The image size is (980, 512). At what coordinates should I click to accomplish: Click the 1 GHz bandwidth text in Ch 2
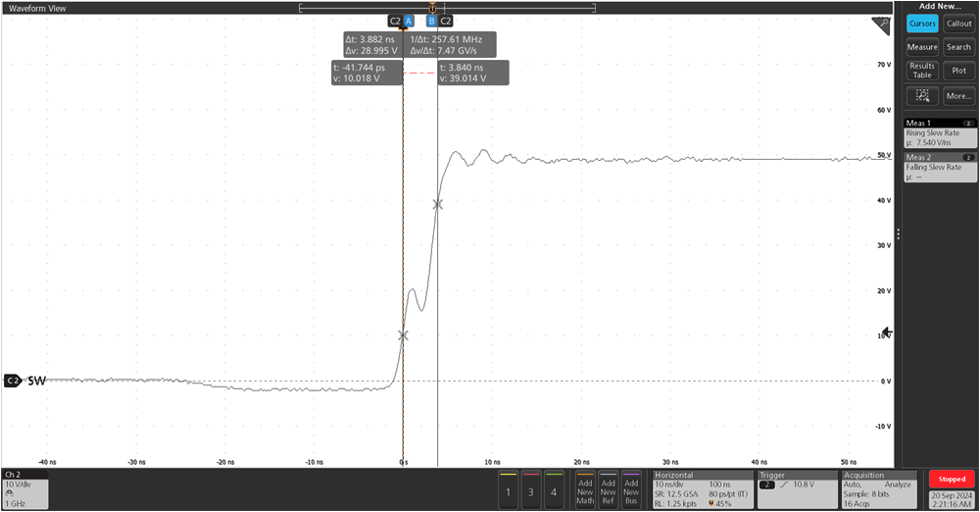point(16,504)
